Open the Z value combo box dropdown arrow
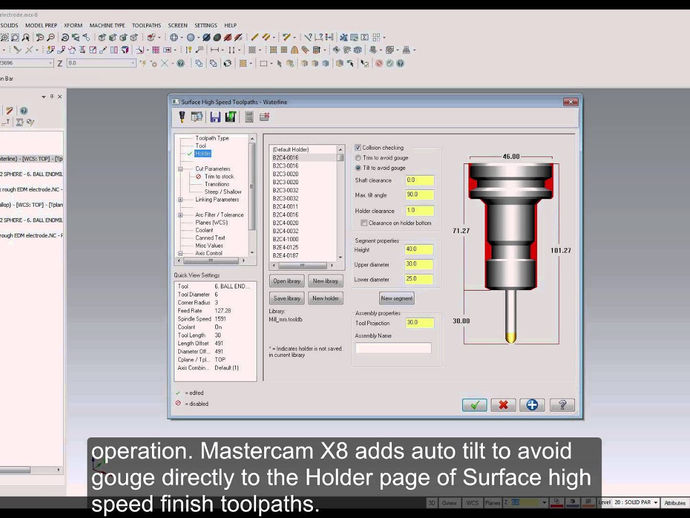Screen dimensions: 690x518 tap(132, 63)
